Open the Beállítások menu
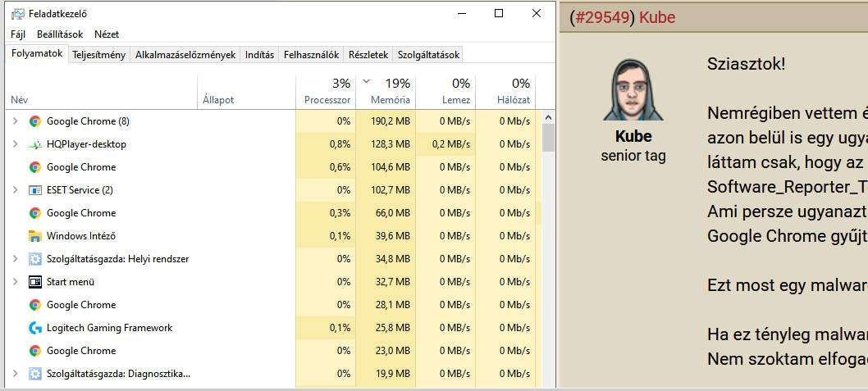Screen dimensions: 868x391 click(x=60, y=34)
